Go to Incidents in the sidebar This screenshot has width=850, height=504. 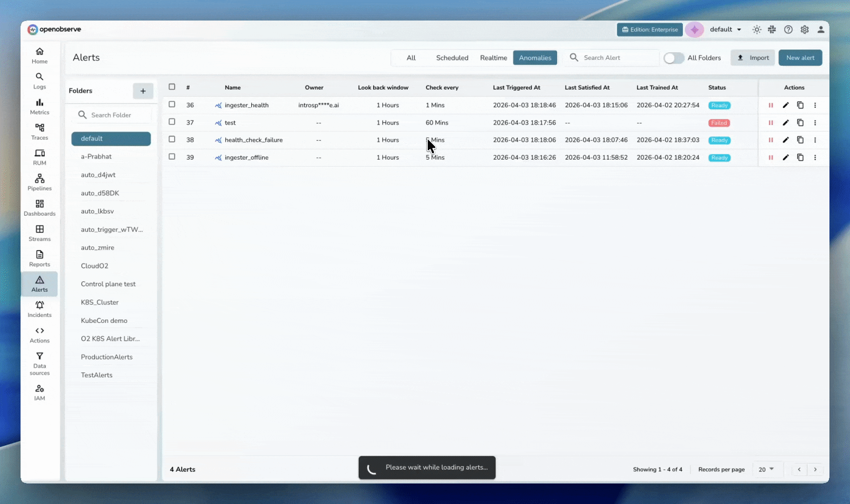[x=40, y=309]
